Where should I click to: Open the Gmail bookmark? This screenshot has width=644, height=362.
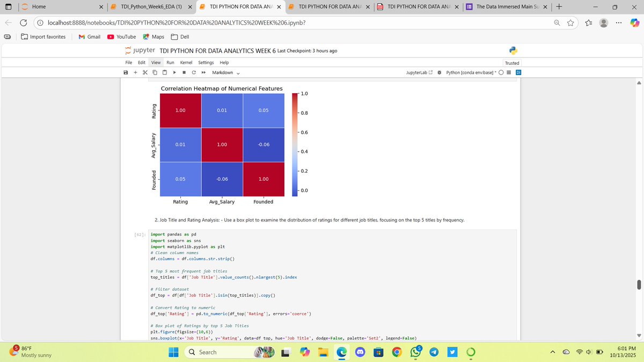90,36
